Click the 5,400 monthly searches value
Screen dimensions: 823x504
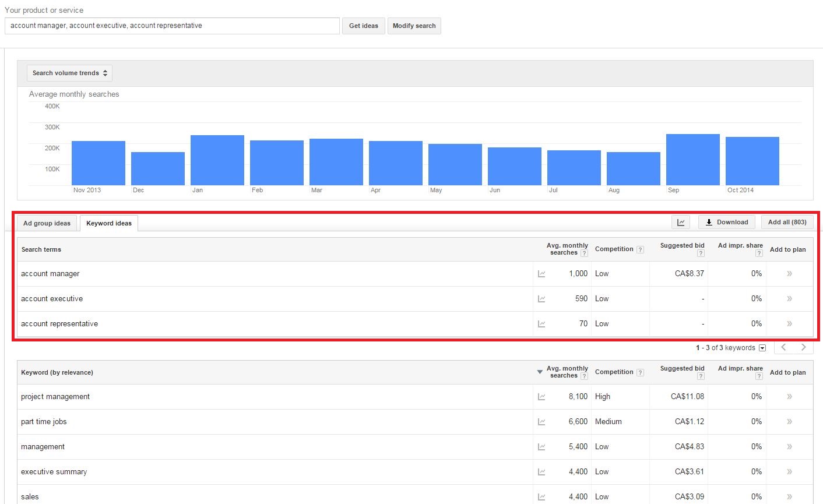pos(578,447)
